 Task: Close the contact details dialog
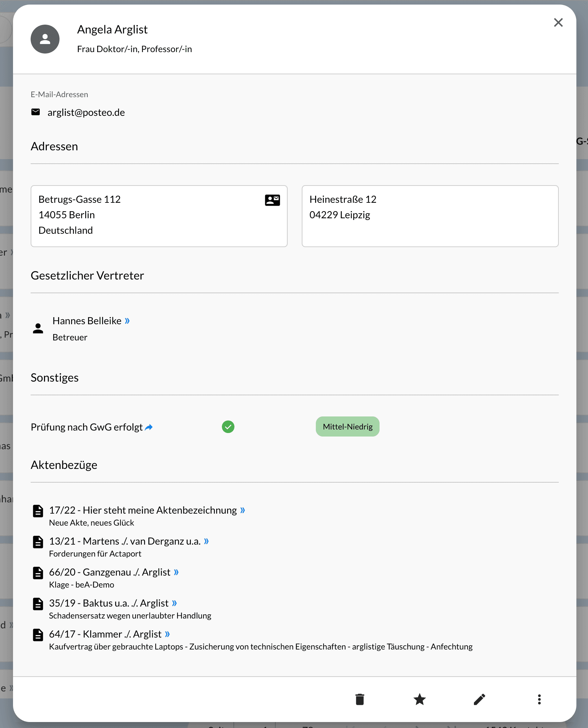click(x=558, y=23)
